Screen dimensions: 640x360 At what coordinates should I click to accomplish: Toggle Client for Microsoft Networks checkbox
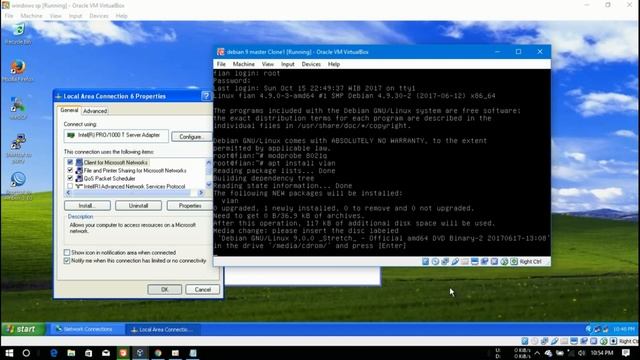click(x=70, y=162)
